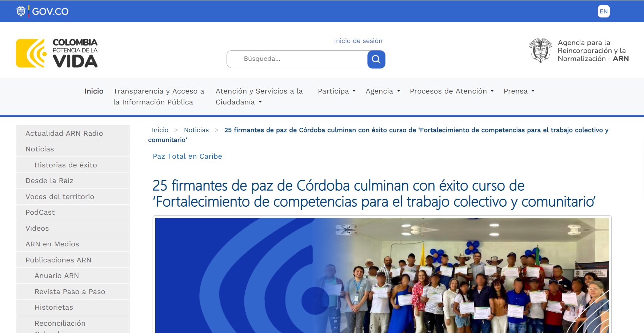Switch language with the EN button

(604, 11)
